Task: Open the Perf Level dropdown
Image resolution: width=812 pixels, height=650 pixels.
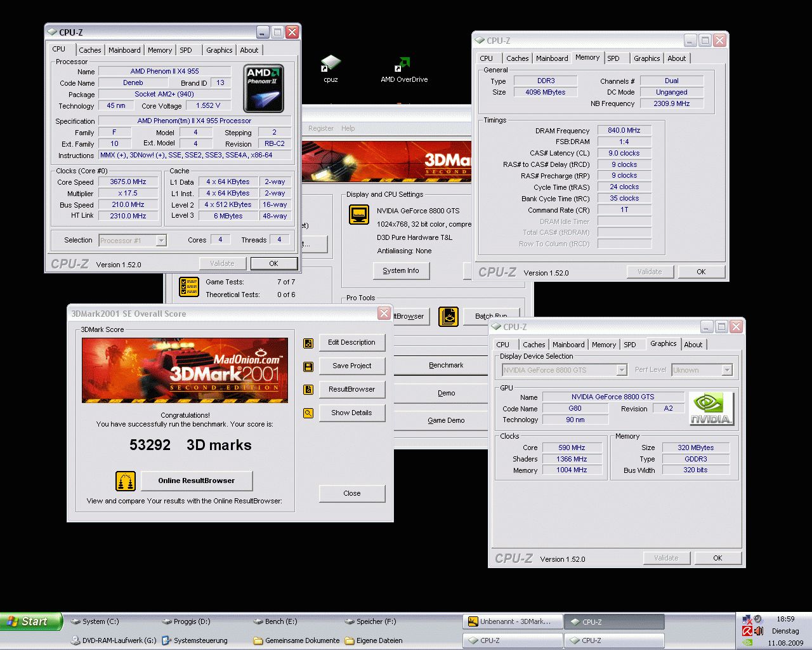Action: pyautogui.click(x=727, y=370)
